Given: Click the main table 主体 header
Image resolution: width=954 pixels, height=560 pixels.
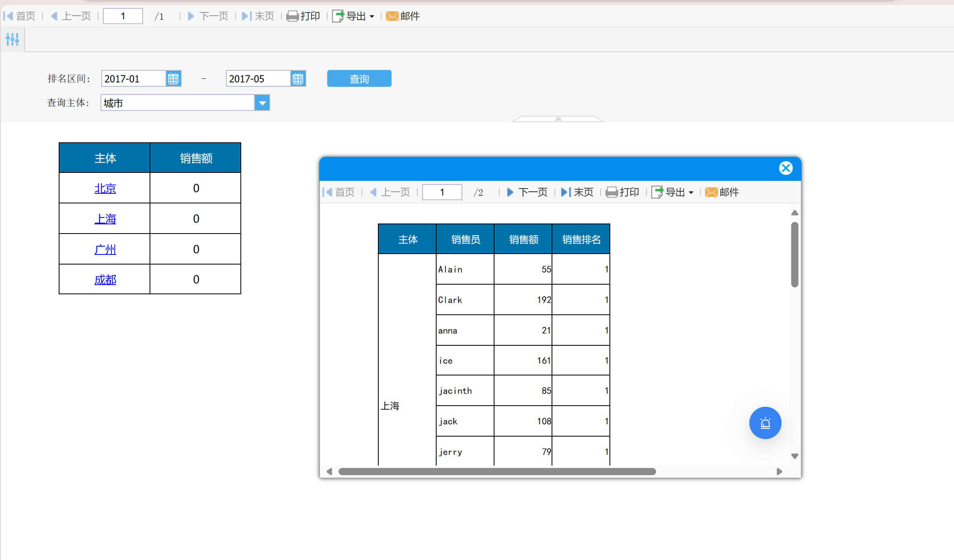Looking at the screenshot, I should point(105,158).
